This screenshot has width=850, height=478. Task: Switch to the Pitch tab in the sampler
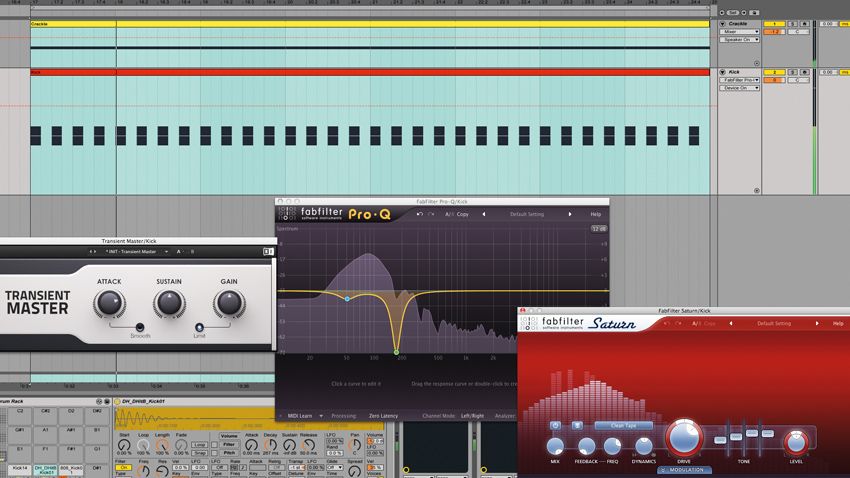(229, 453)
